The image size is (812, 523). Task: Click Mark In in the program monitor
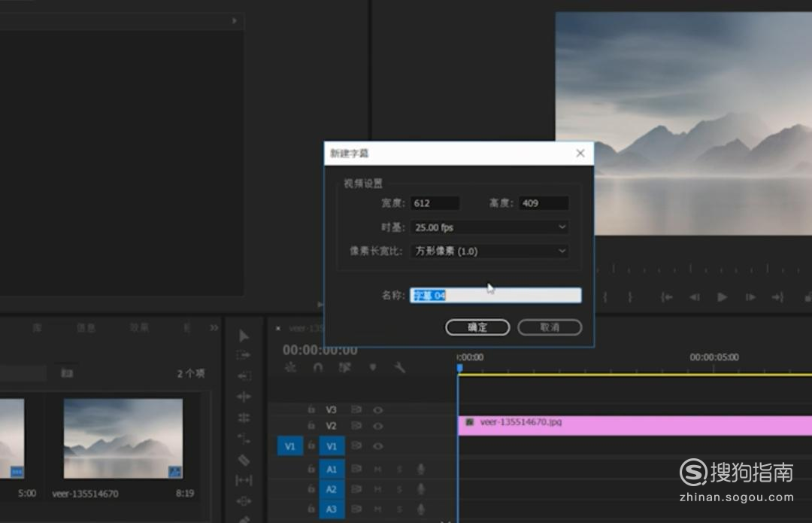coord(604,297)
